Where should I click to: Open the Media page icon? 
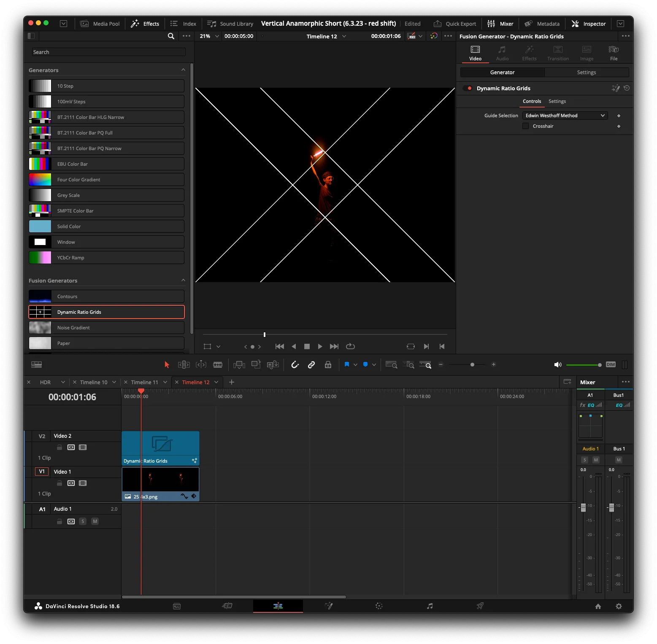click(x=177, y=606)
